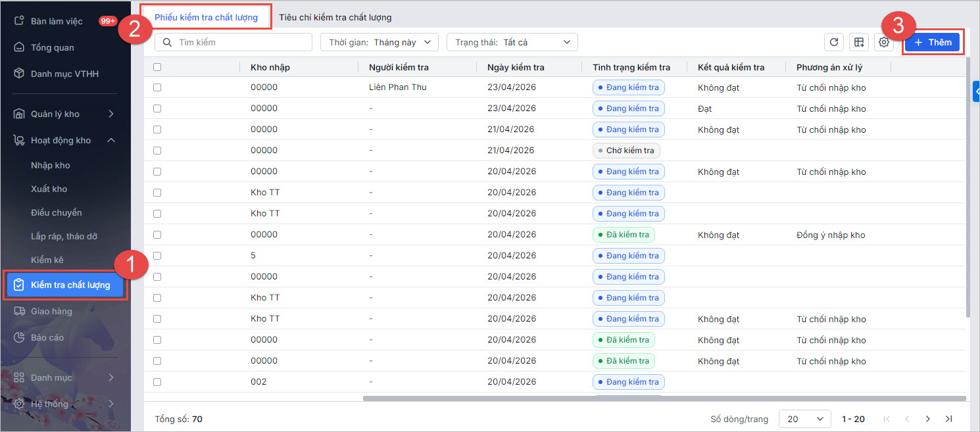Click the horizontal scrollbar under the table
The width and height of the screenshot is (980, 432).
[664, 398]
